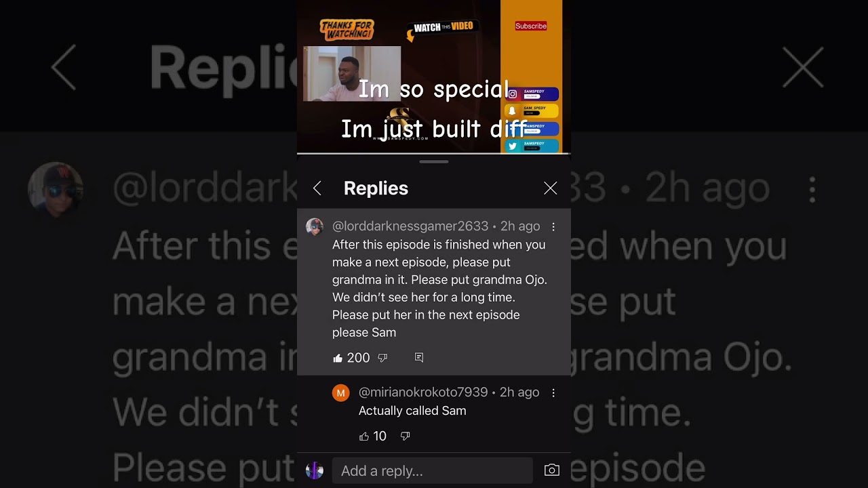Viewport: 868px width, 488px height.
Task: Open the lorddarknessgamer2633 profile avatar
Action: pos(315,227)
